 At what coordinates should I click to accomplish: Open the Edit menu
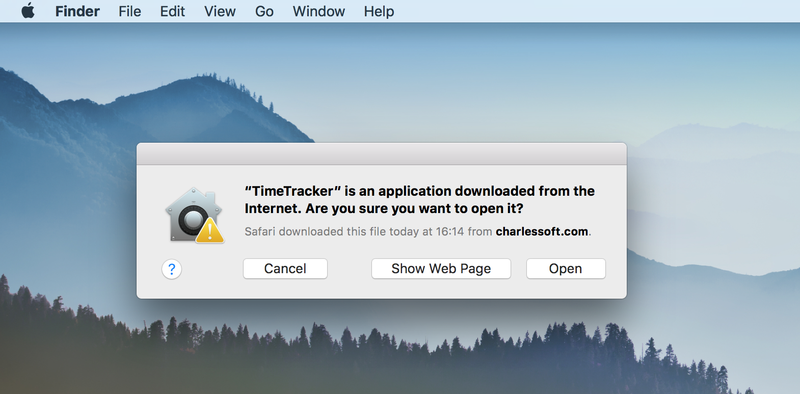[172, 11]
